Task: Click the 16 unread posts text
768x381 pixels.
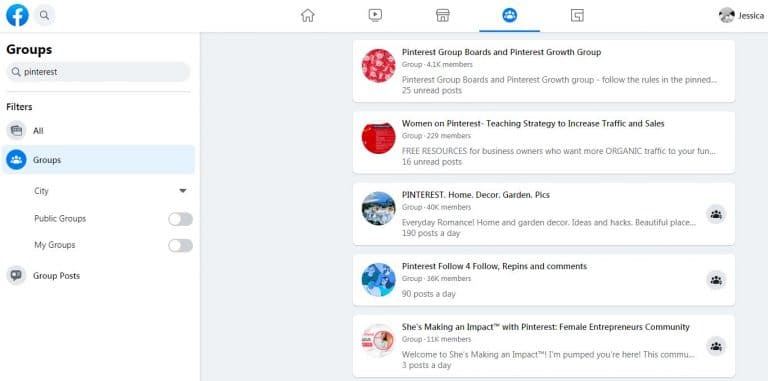Action: [432, 162]
